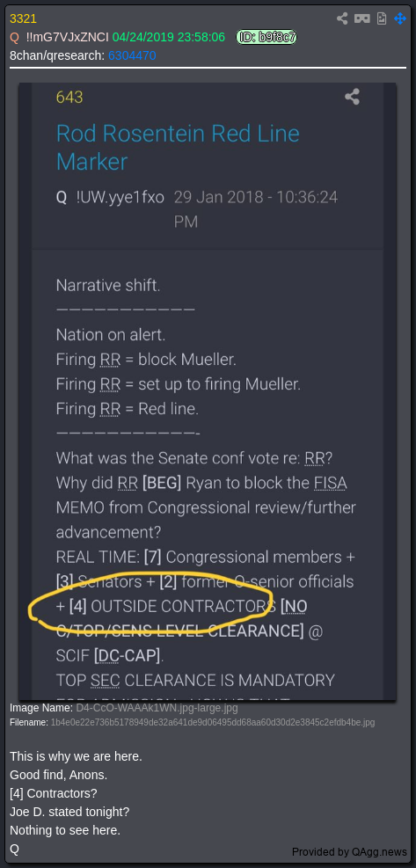
Task: Click the blue move arrows icon
Action: click(400, 18)
